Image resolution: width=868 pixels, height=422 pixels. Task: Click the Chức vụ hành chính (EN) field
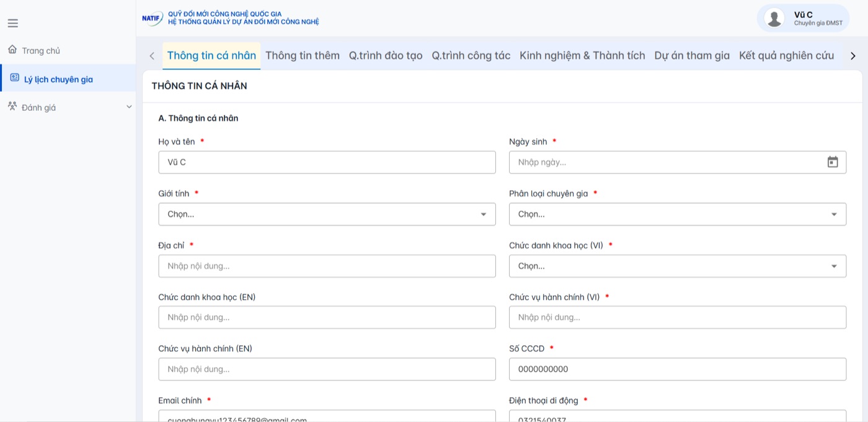[327, 369]
